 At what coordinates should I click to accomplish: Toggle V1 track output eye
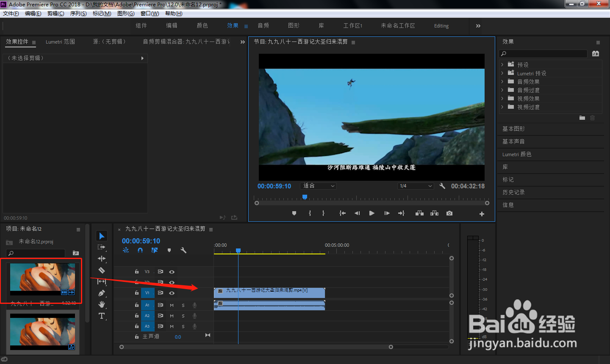coord(172,293)
